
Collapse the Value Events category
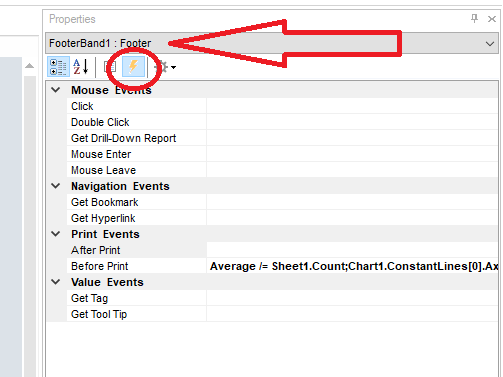(x=56, y=282)
